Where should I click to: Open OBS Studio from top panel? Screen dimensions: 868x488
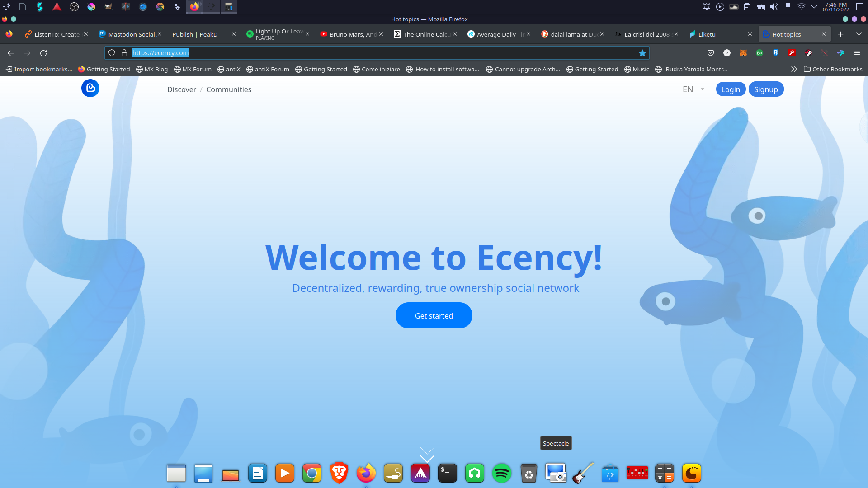(x=74, y=7)
